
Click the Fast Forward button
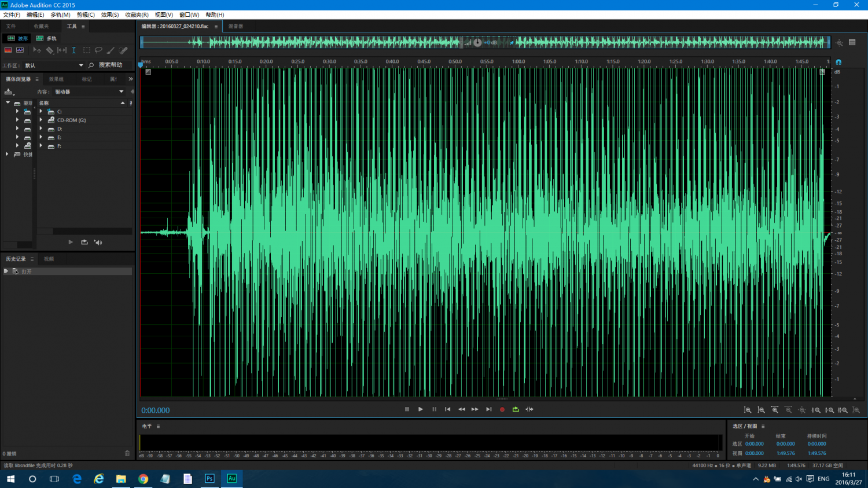click(x=475, y=409)
